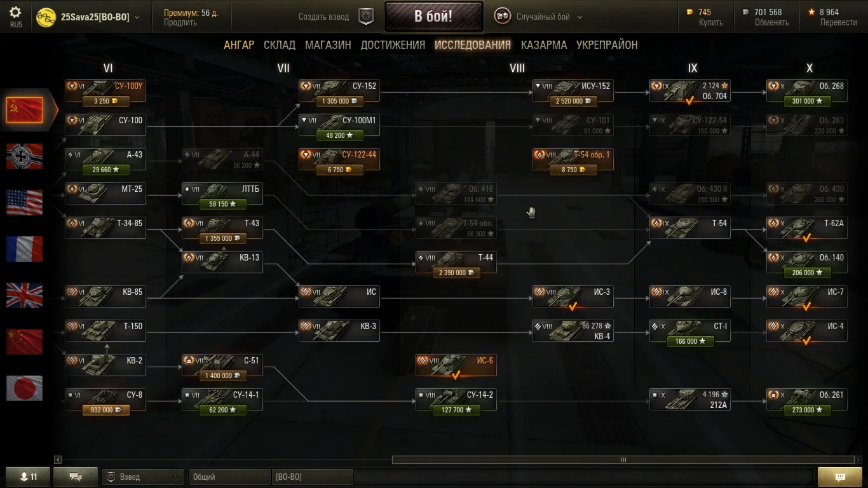
Task: Click Продлить premium link
Action: (179, 22)
